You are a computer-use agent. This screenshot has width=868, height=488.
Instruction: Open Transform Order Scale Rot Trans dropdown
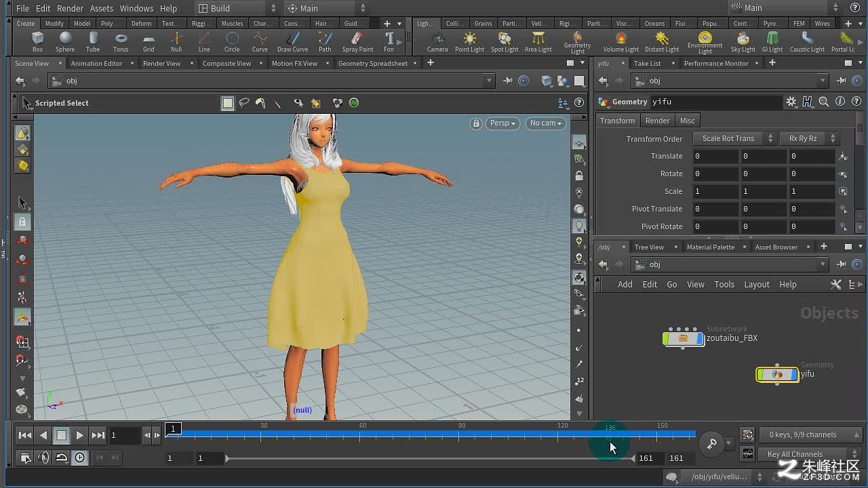[734, 138]
